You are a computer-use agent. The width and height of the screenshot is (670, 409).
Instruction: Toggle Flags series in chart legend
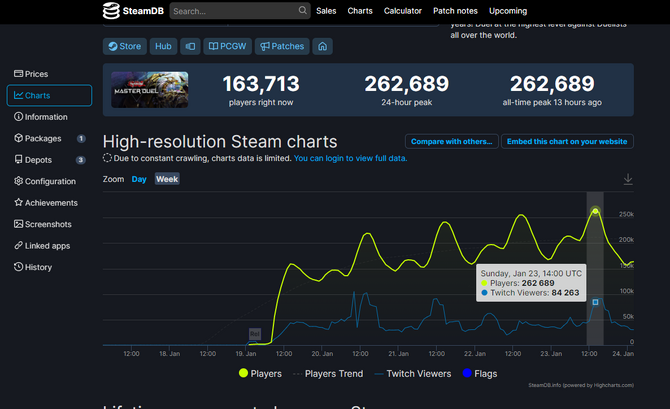click(476, 373)
